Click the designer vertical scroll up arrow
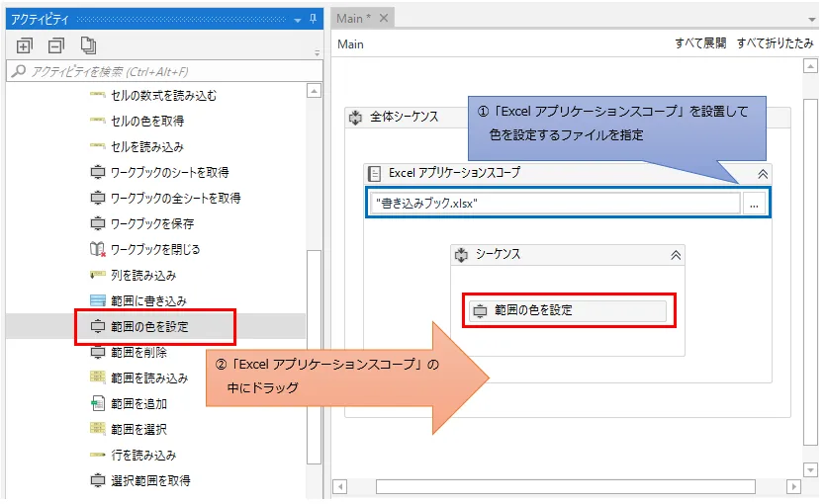The height and width of the screenshot is (504, 825). coord(810,66)
